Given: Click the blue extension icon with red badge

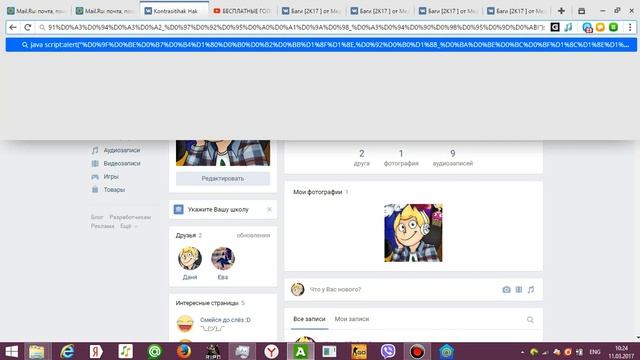Looking at the screenshot, I should click(x=587, y=27).
